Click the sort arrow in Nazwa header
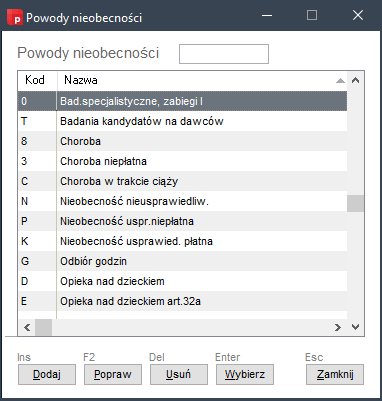Viewport: 382px width, 401px height. pos(340,80)
